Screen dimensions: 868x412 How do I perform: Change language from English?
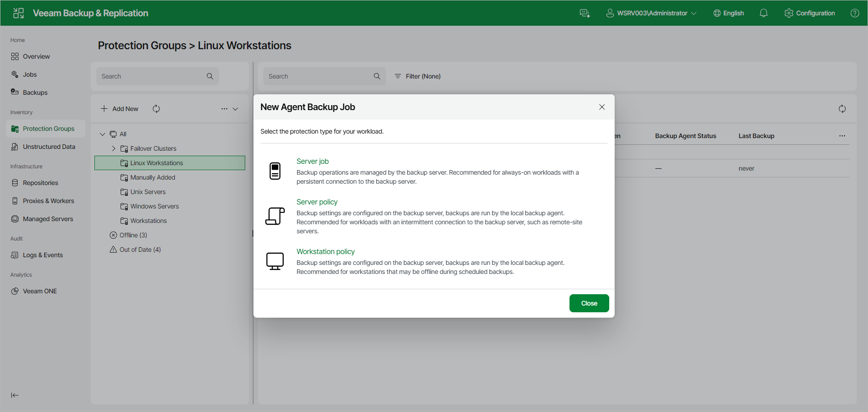click(728, 13)
